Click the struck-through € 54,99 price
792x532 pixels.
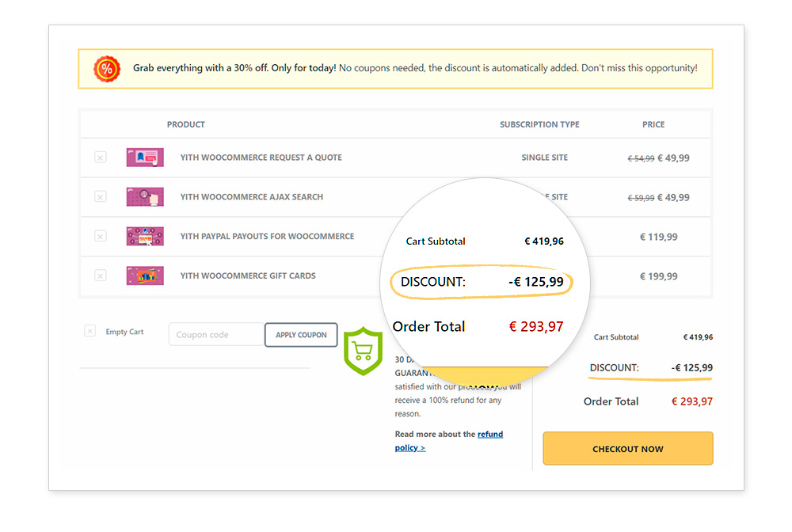click(x=641, y=158)
